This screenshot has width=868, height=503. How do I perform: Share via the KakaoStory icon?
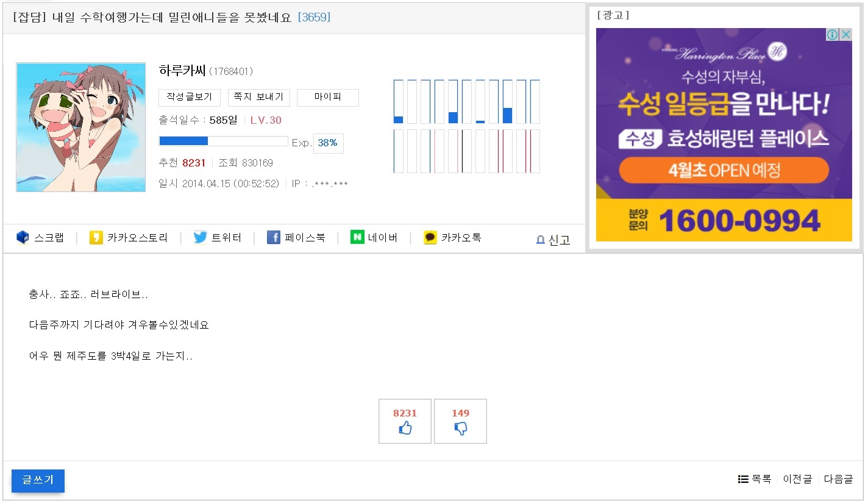(96, 238)
